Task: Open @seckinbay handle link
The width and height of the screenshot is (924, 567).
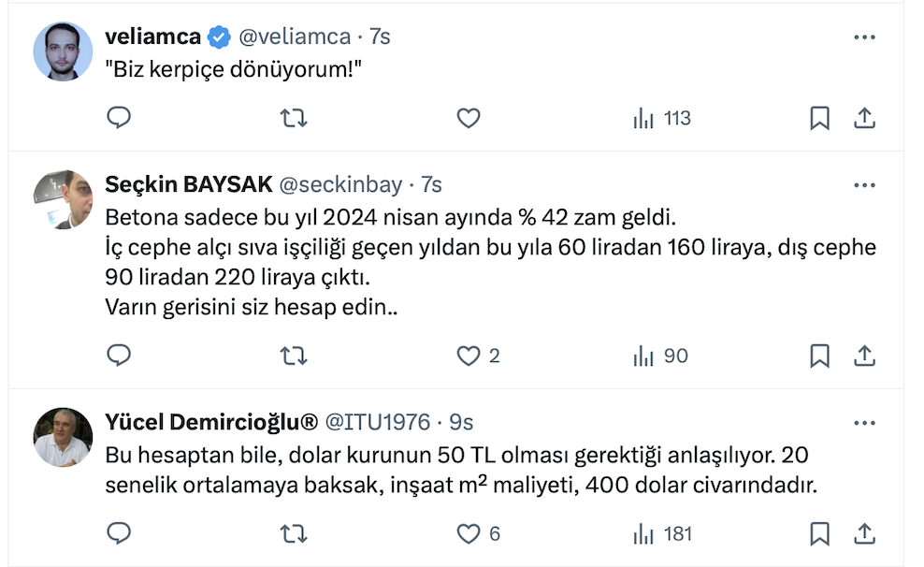Action: (343, 185)
